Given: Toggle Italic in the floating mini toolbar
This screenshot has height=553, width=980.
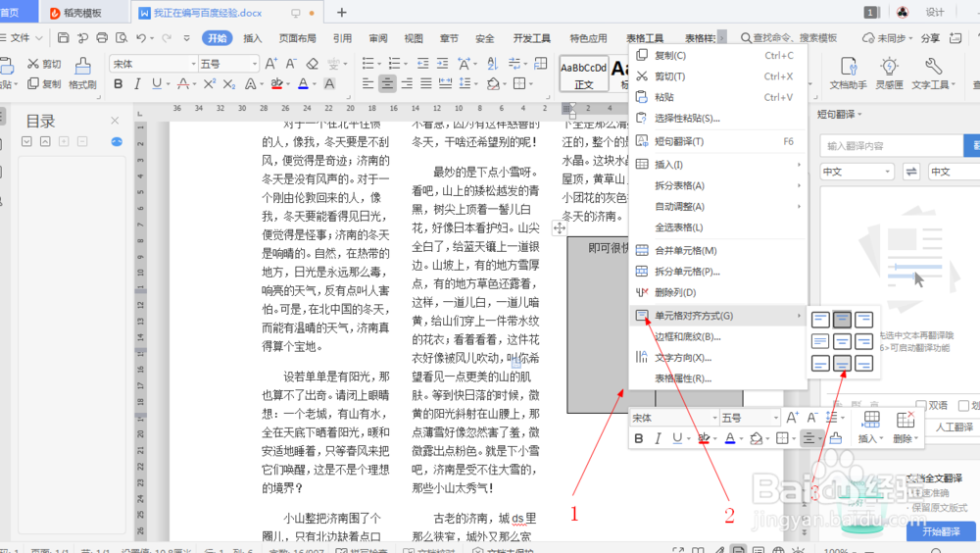Looking at the screenshot, I should 658,438.
